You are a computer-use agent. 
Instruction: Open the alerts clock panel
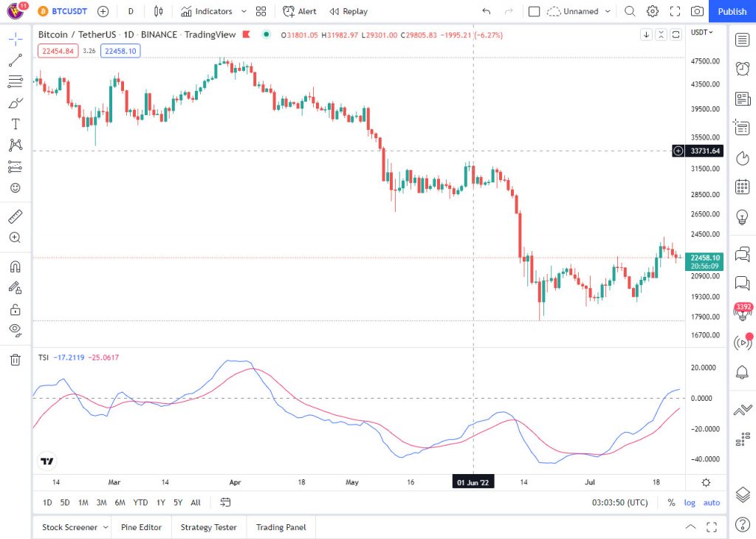pyautogui.click(x=743, y=69)
